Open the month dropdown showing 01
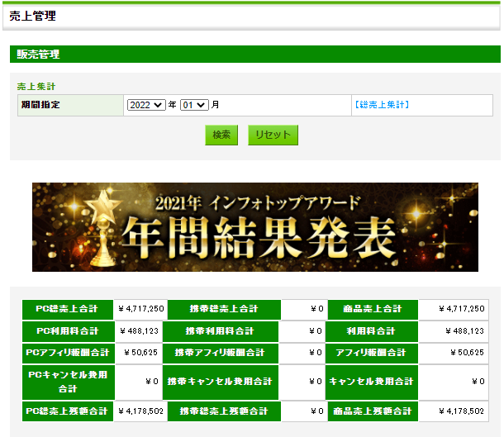Viewport: 504px width, 437px height. (x=194, y=105)
